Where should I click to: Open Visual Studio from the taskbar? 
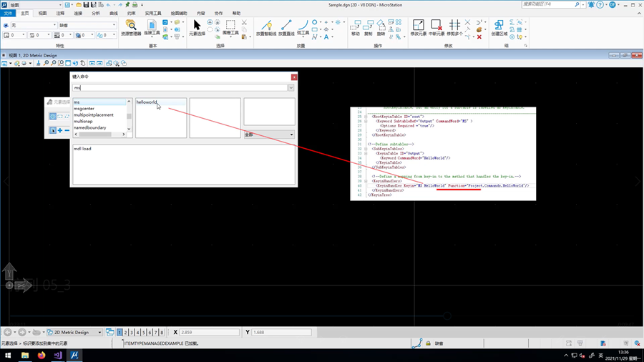pyautogui.click(x=57, y=355)
